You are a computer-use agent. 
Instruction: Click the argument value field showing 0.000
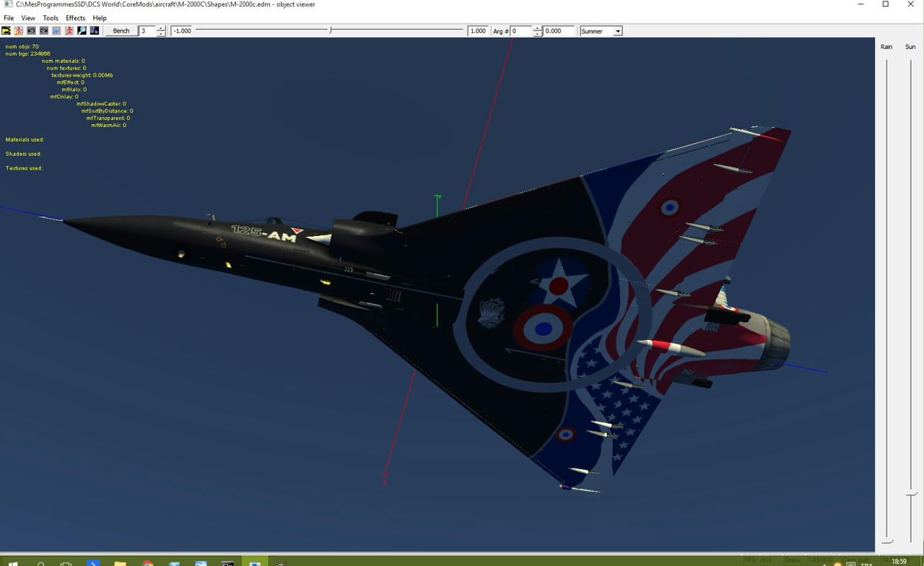[x=558, y=31]
